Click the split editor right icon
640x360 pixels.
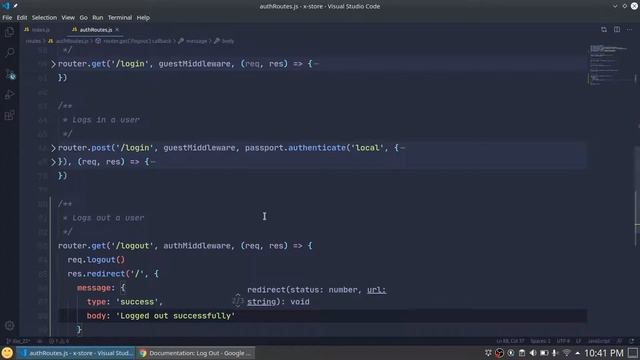click(x=617, y=29)
